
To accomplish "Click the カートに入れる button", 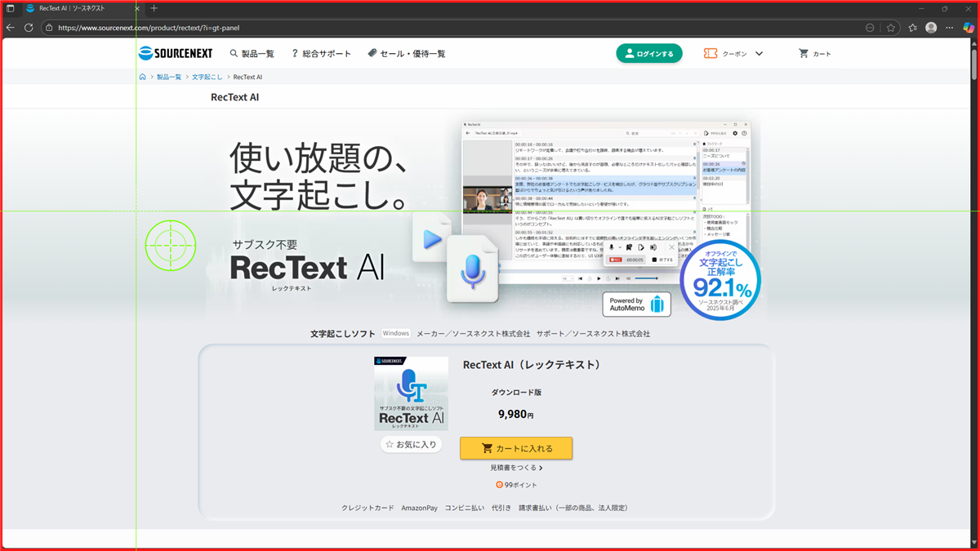I will (516, 448).
